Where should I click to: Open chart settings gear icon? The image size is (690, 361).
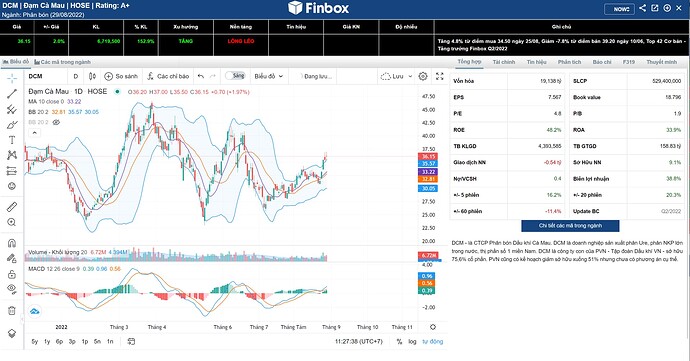(423, 76)
